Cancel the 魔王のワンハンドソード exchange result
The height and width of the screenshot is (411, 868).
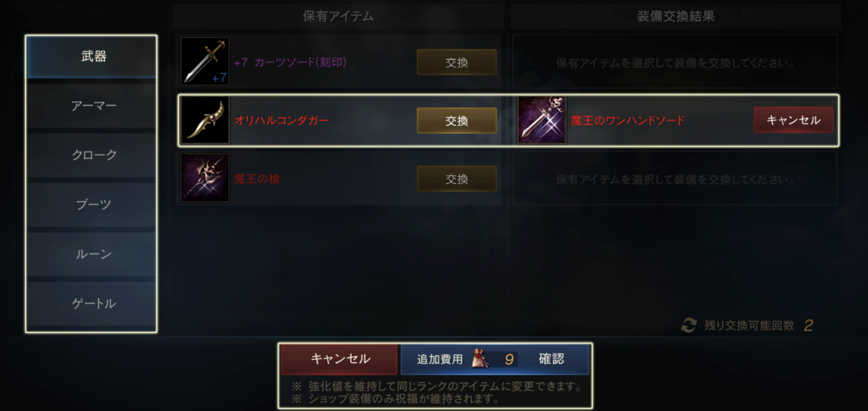click(x=793, y=120)
